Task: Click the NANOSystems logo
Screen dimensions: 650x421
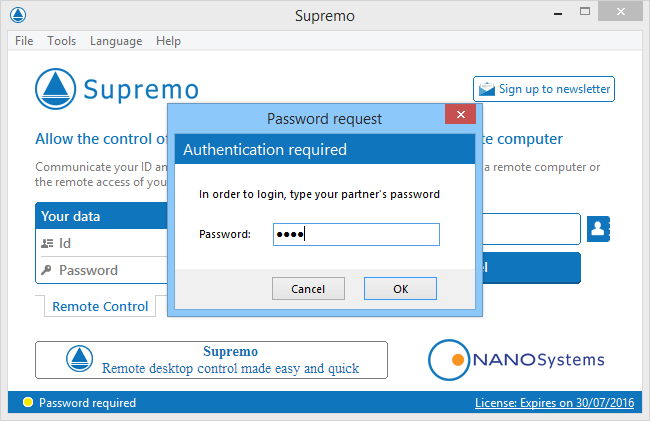Action: [x=516, y=360]
